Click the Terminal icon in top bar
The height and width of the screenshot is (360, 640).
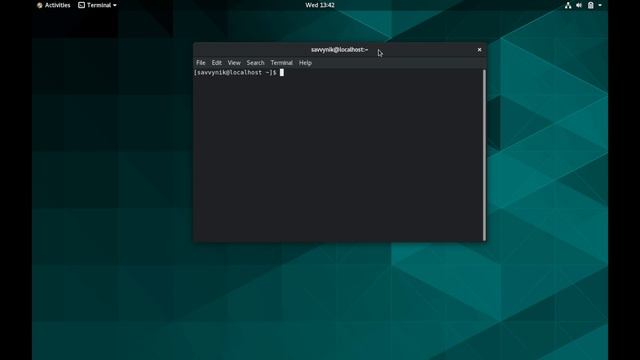pyautogui.click(x=82, y=5)
